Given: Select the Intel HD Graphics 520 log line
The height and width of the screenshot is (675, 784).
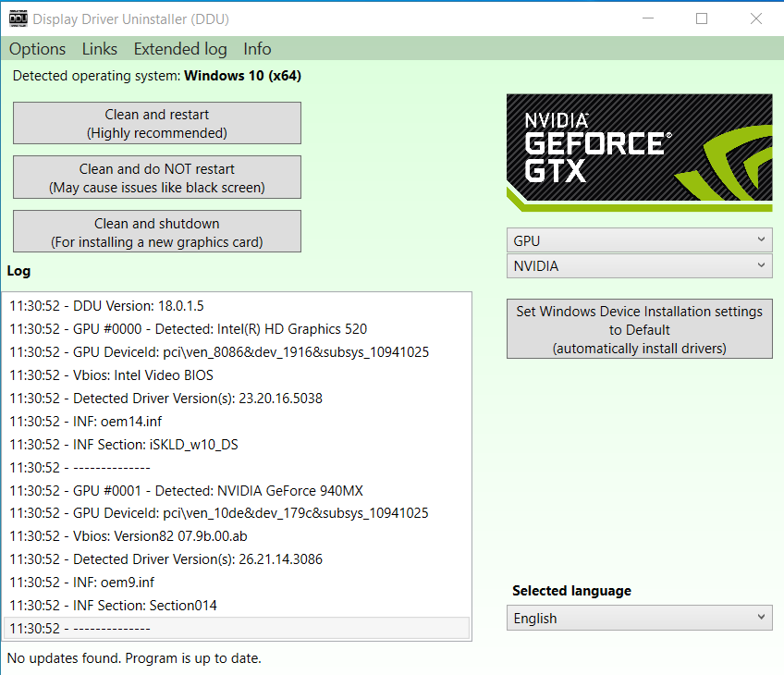Looking at the screenshot, I should (x=188, y=328).
